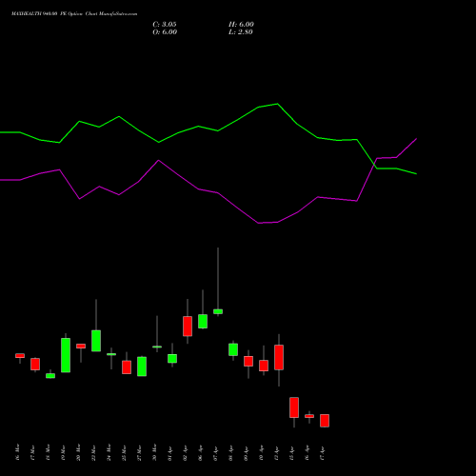Click the opening price value O: 6.00
Screen dimensions: 476x476
point(165,32)
